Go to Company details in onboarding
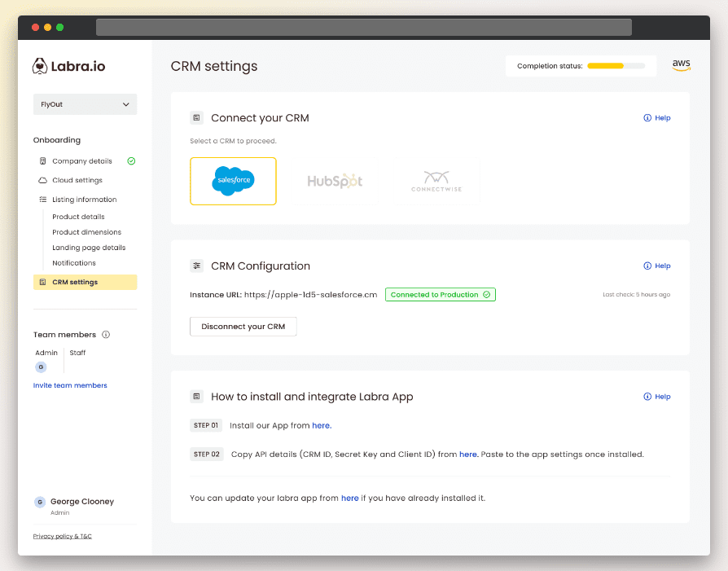Screen dimensions: 728x571 81,161
